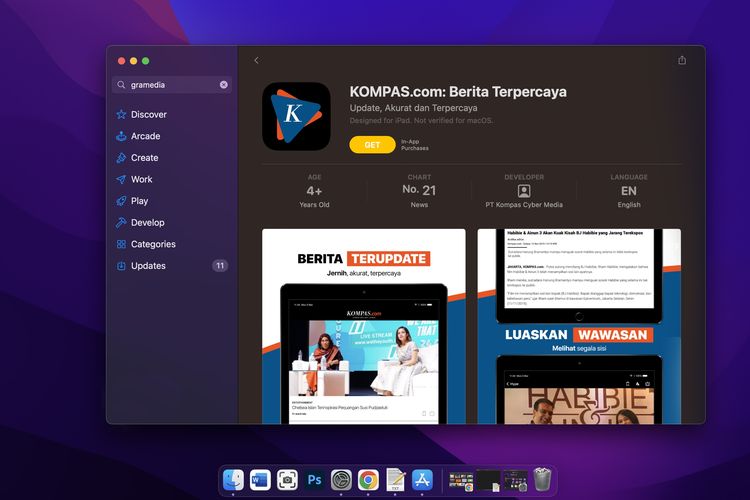Click the gramedia search field

coord(172,85)
